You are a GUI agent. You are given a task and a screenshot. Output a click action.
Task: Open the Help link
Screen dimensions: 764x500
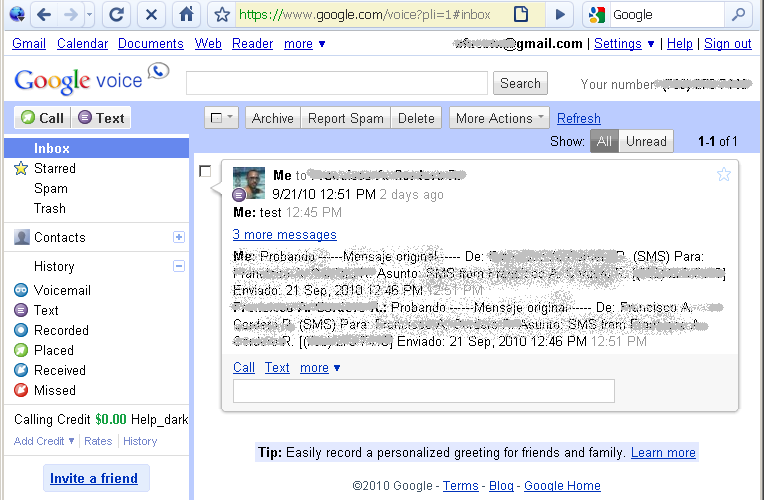pos(679,43)
